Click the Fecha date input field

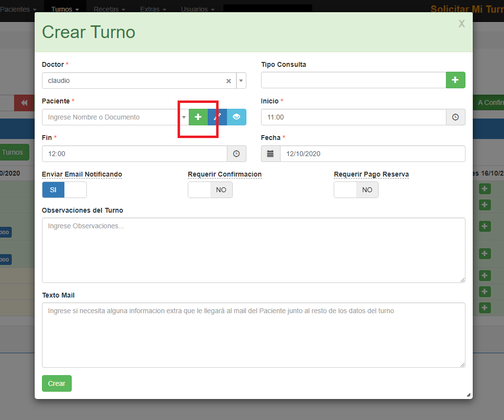click(x=372, y=154)
